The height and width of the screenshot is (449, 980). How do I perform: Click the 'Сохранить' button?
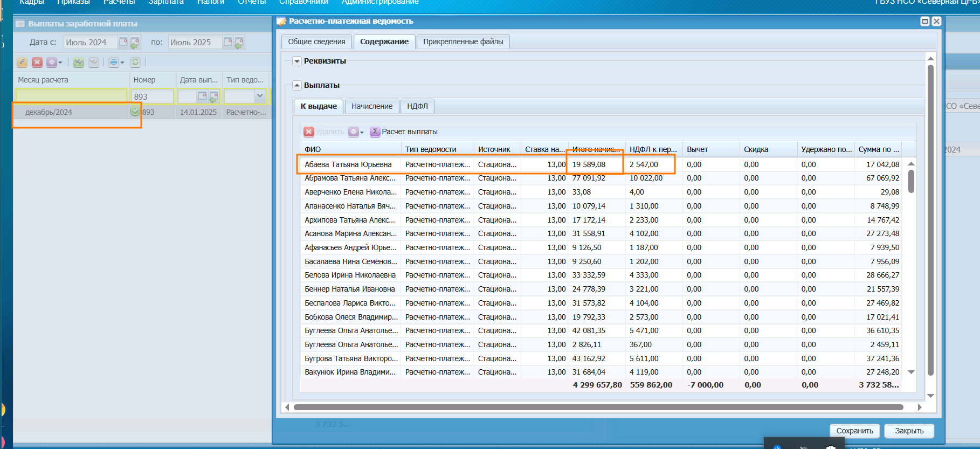[854, 431]
